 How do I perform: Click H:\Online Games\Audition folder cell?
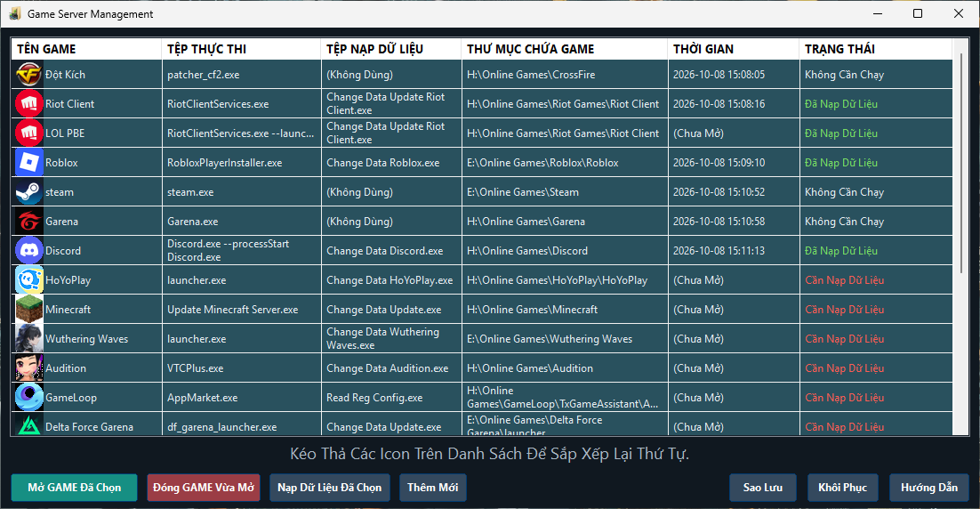[x=565, y=368]
